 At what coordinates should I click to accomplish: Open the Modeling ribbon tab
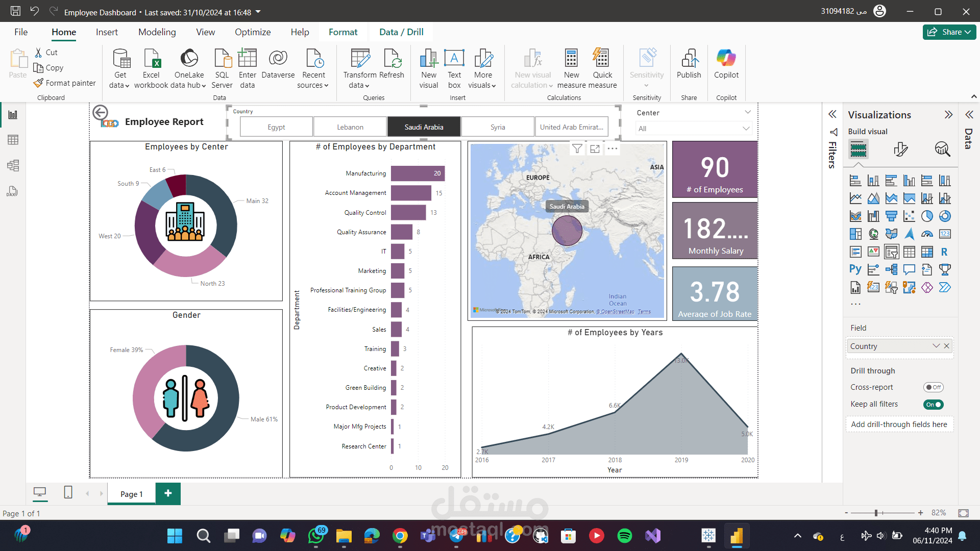[x=157, y=32]
